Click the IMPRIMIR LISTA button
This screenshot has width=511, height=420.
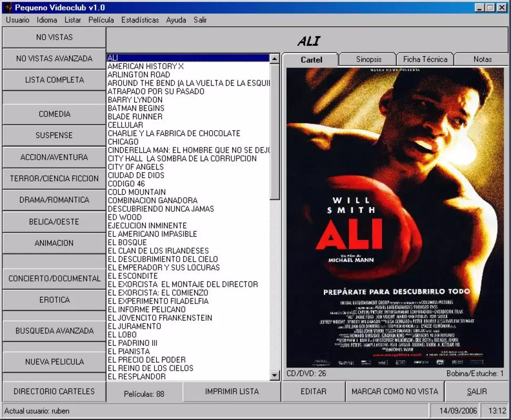tap(232, 391)
